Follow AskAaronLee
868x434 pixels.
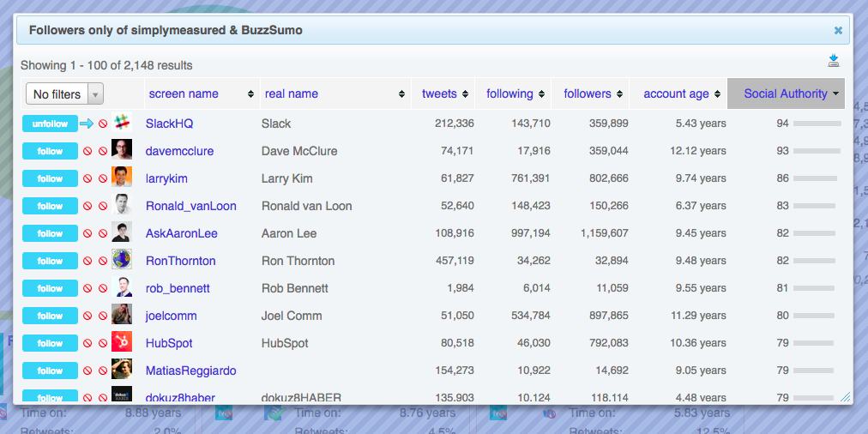(x=50, y=233)
